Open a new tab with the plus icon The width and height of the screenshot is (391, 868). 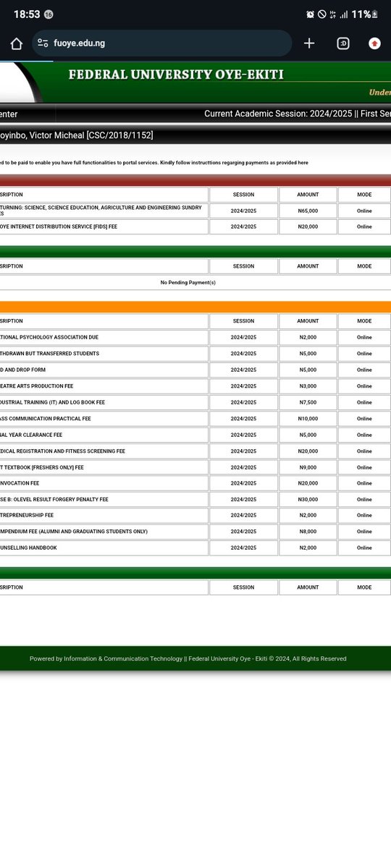[309, 43]
